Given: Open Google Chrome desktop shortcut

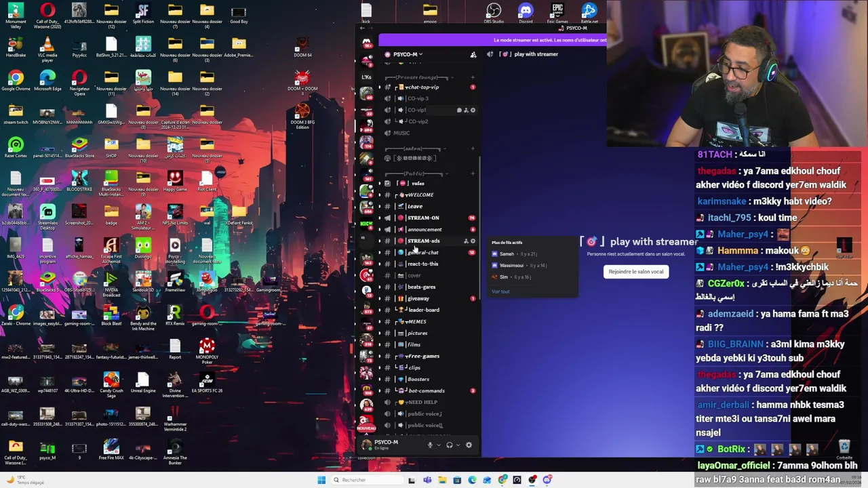Looking at the screenshot, I should [x=16, y=81].
